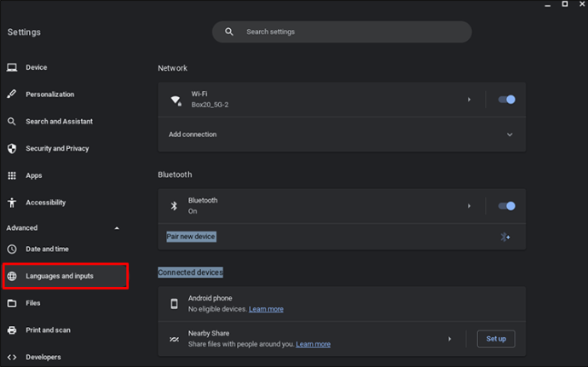
Task: Open the Apps grid icon
Action: tap(12, 175)
